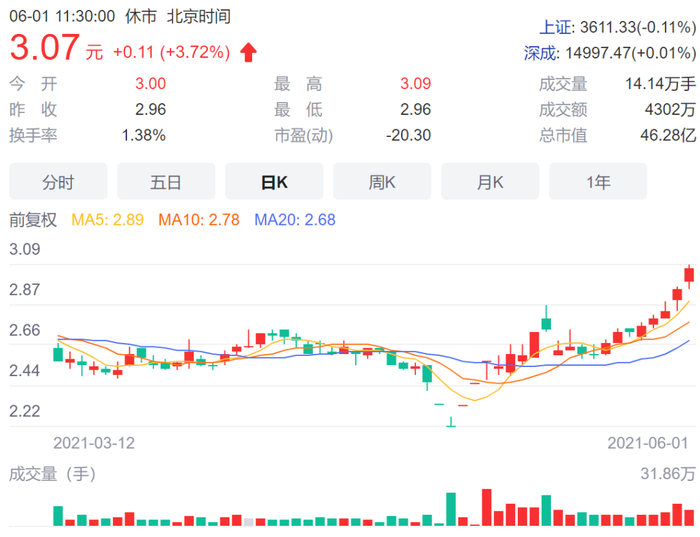The height and width of the screenshot is (537, 700).
Task: Click the 2021-06-01 end date label
Action: 648,441
